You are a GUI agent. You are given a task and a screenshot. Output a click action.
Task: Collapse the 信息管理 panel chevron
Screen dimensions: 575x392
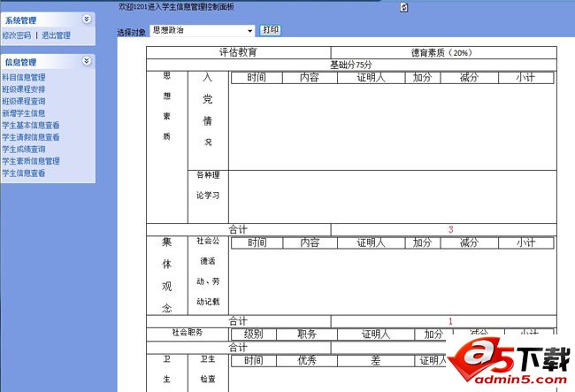pos(87,61)
